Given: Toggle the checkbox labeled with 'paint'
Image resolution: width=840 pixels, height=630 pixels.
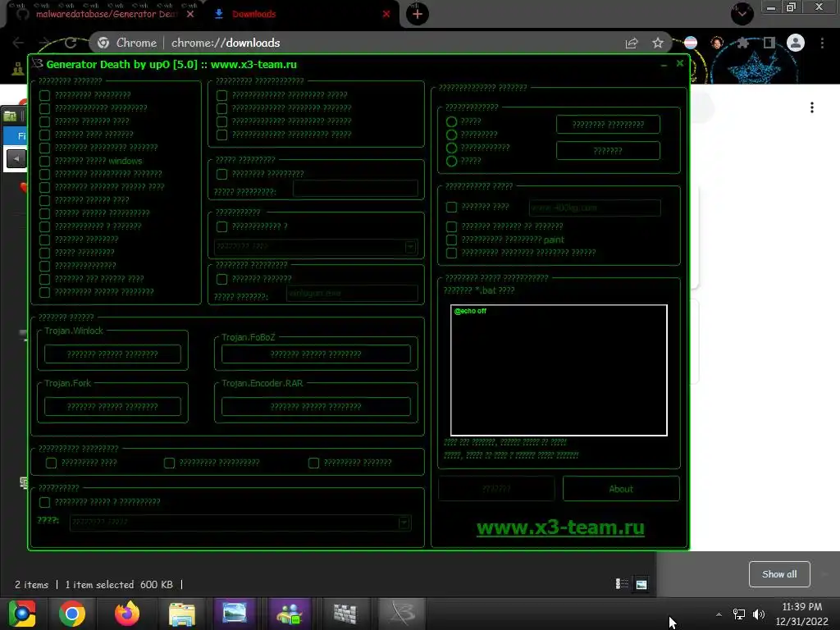Looking at the screenshot, I should [452, 240].
